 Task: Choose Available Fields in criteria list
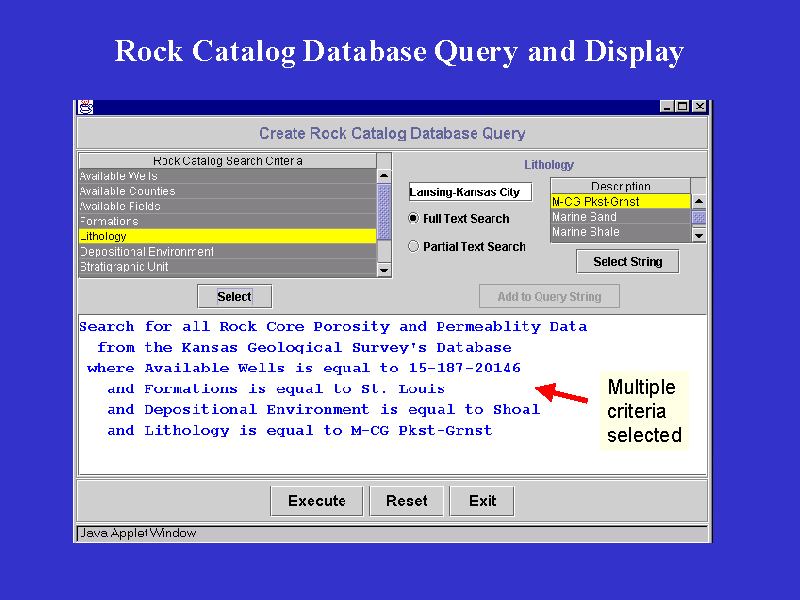coord(228,206)
